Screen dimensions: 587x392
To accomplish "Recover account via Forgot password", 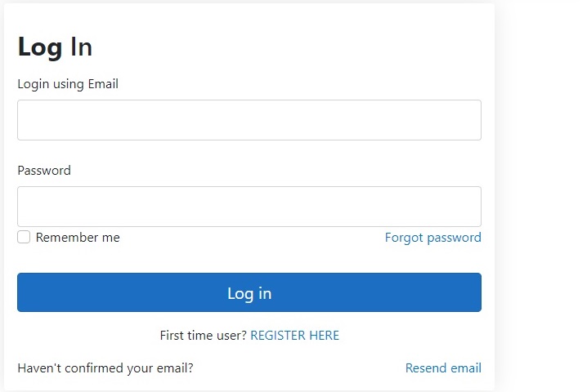I will coord(432,238).
